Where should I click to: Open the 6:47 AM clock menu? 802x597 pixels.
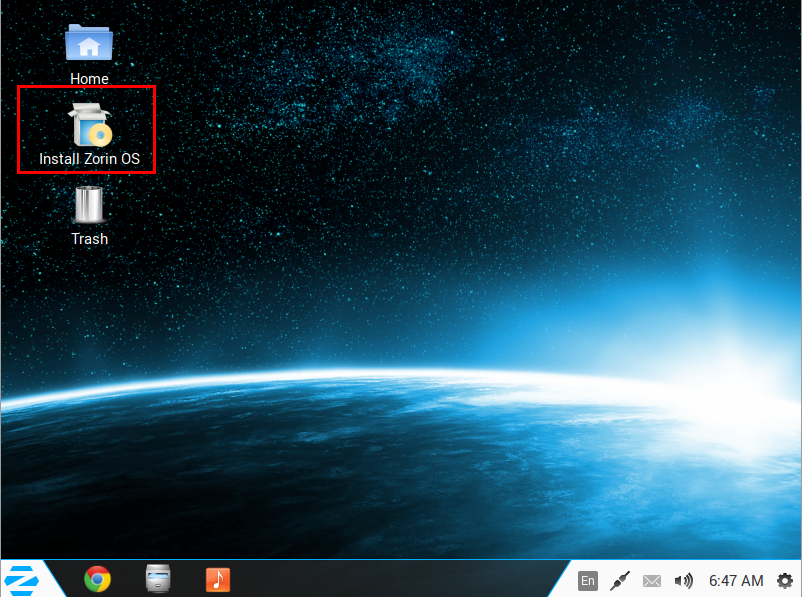point(736,581)
